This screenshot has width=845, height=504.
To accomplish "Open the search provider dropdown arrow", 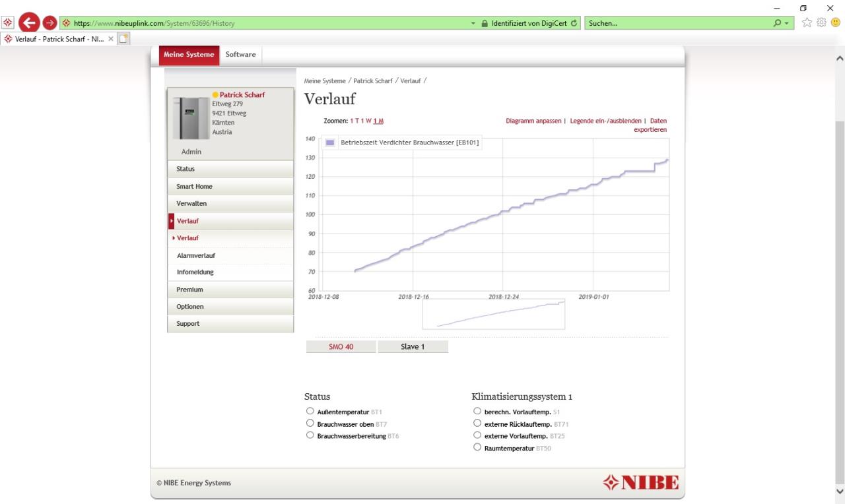I will click(786, 24).
